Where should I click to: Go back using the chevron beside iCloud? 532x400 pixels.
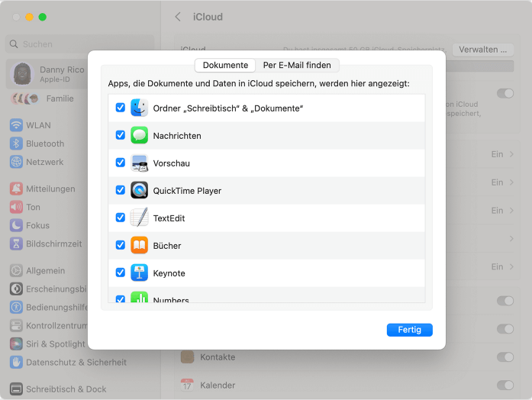point(178,17)
